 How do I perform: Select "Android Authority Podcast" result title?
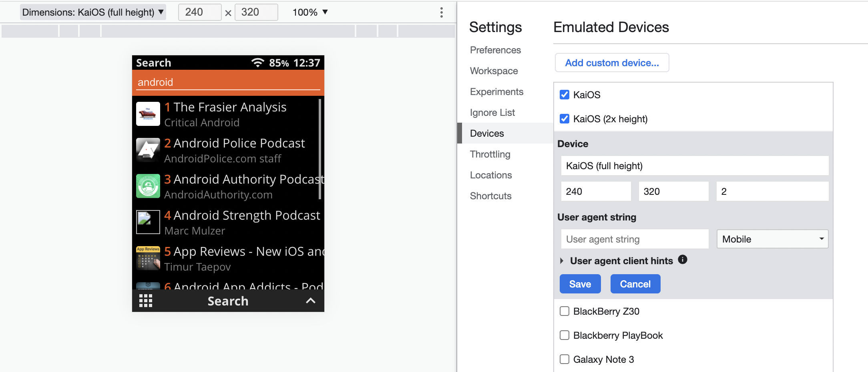[249, 179]
